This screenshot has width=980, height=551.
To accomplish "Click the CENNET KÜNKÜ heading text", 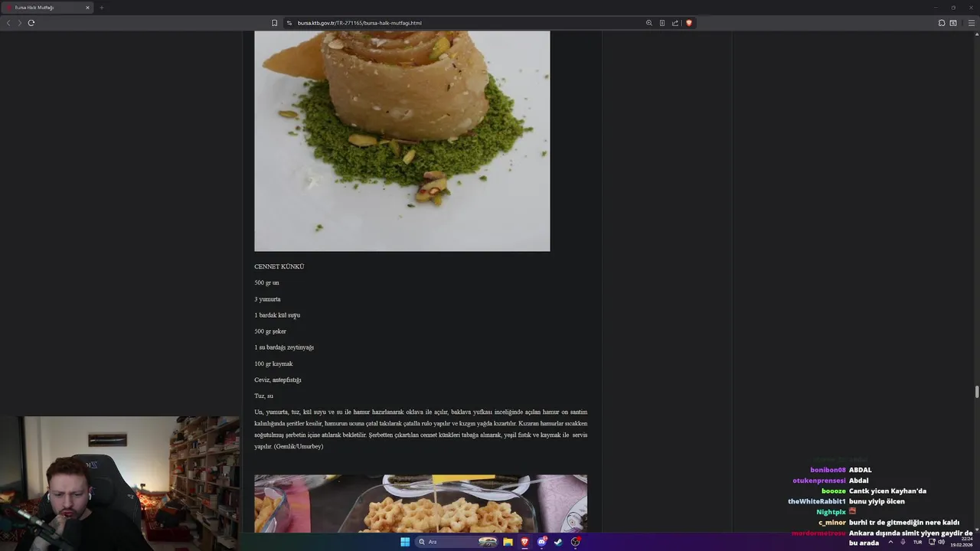I will click(x=279, y=266).
